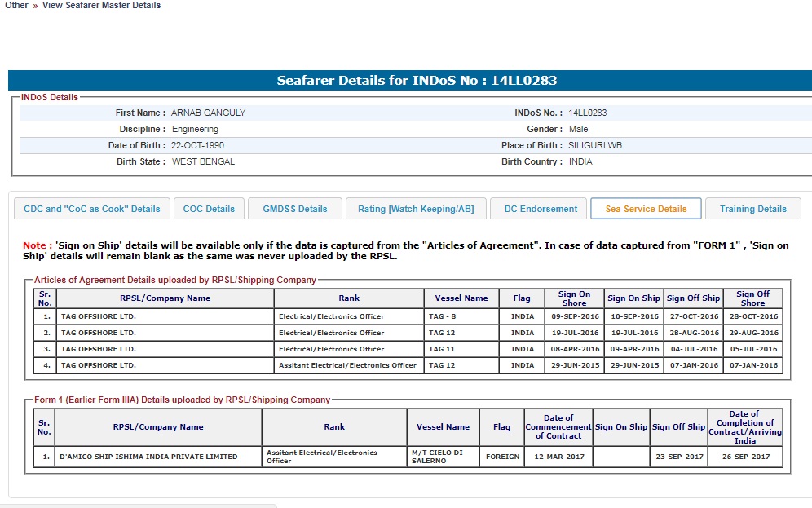Click the Seafarer Details for INDoS header bar
Image resolution: width=812 pixels, height=508 pixels.
pos(416,81)
